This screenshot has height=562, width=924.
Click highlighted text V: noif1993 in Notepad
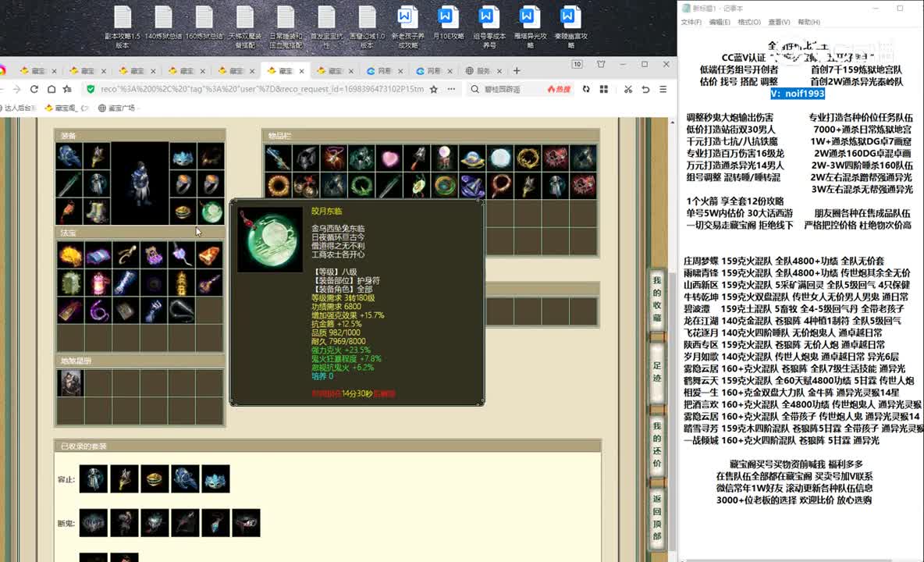798,93
